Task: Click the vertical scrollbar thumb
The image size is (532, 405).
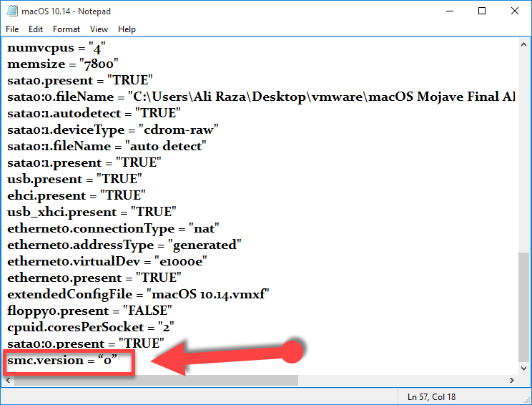Action: tap(524, 308)
